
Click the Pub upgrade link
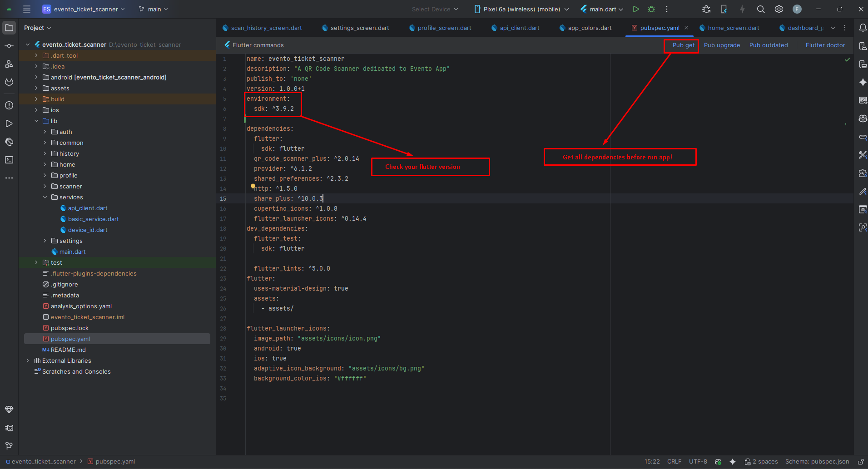(722, 45)
